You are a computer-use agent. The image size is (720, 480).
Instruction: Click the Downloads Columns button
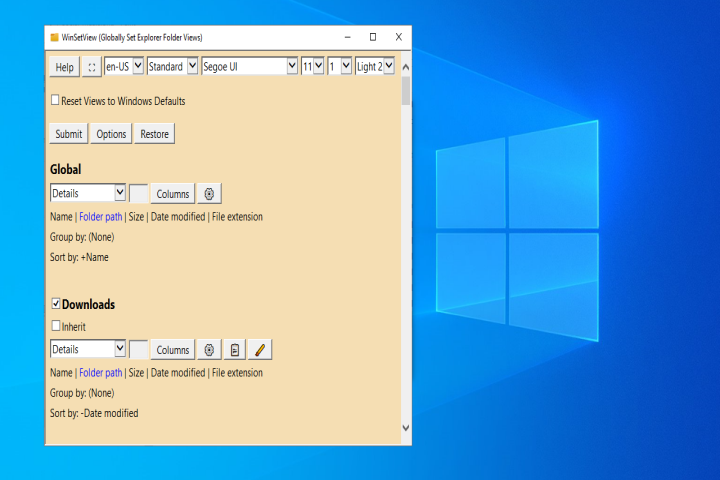173,350
